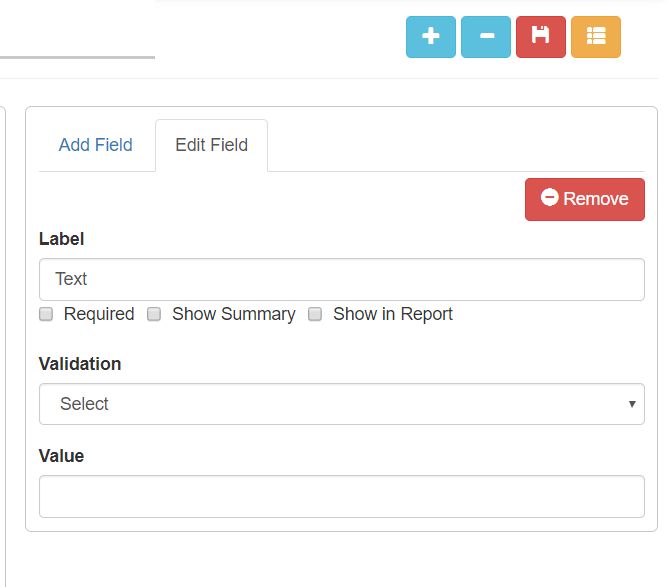Open the orange list view icon
This screenshot has height=587, width=667.
pos(596,37)
